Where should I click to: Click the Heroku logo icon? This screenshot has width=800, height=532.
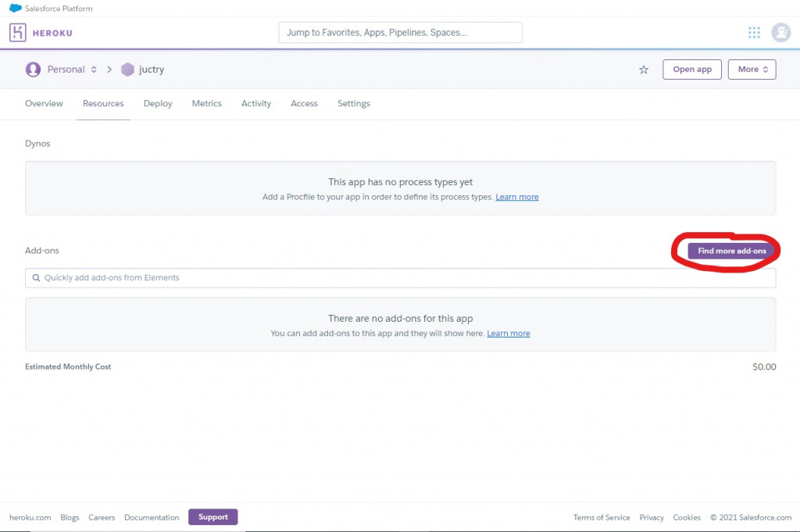point(17,33)
